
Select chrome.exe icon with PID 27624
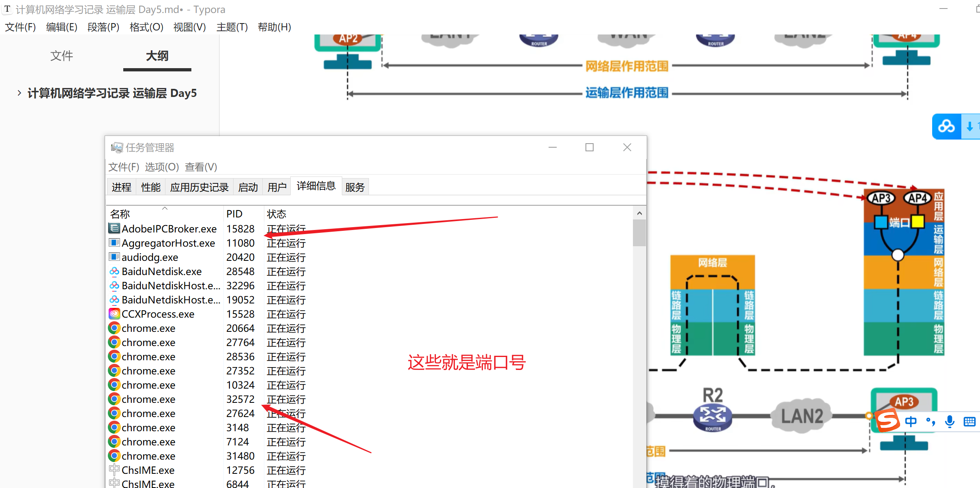(x=114, y=413)
